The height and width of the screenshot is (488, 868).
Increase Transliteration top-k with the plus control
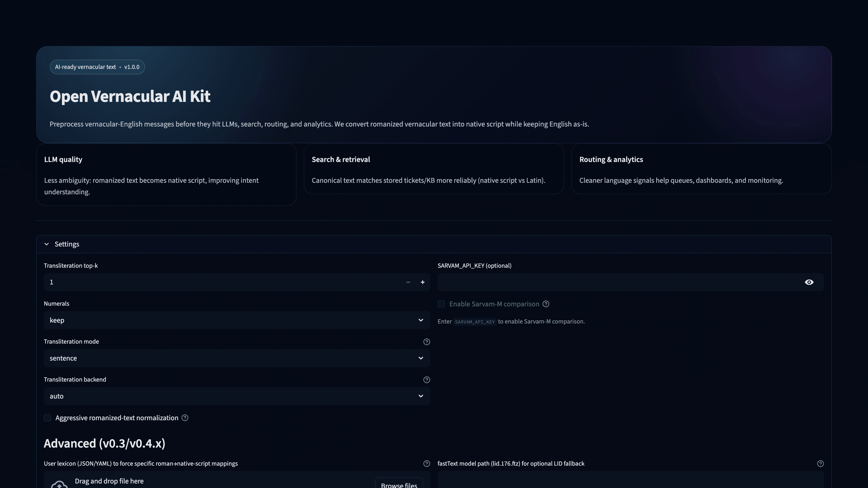click(422, 282)
